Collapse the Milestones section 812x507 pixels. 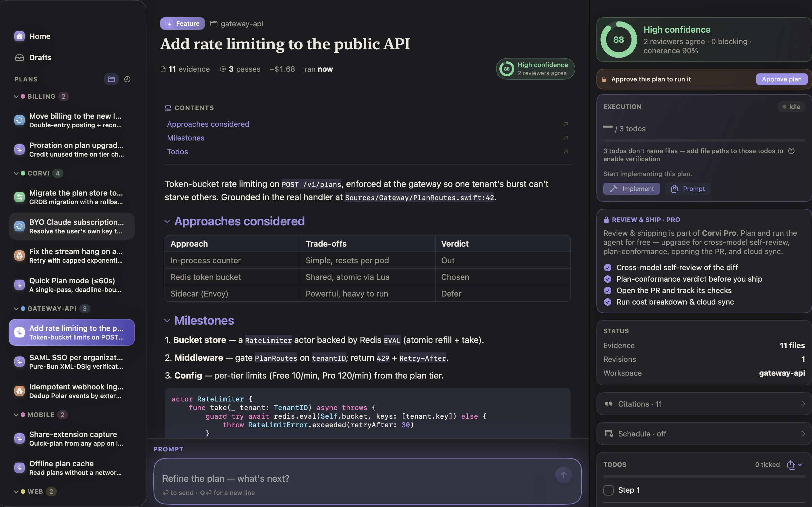(x=167, y=321)
